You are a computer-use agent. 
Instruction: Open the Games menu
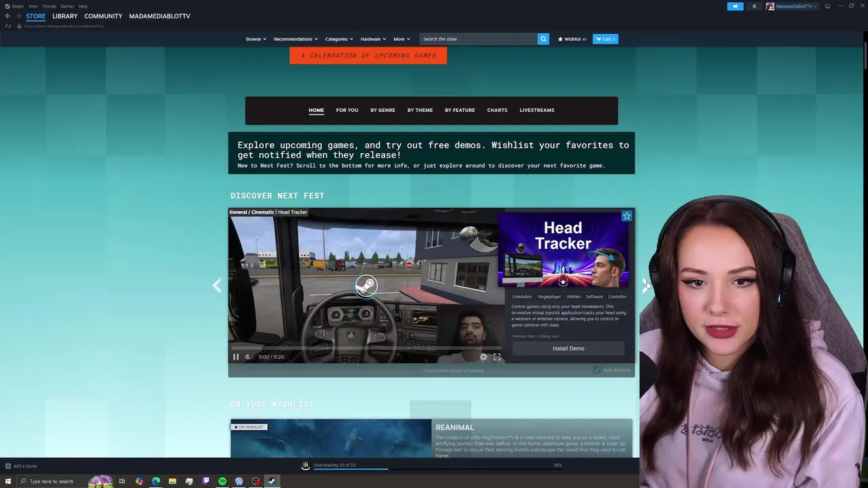pos(67,6)
